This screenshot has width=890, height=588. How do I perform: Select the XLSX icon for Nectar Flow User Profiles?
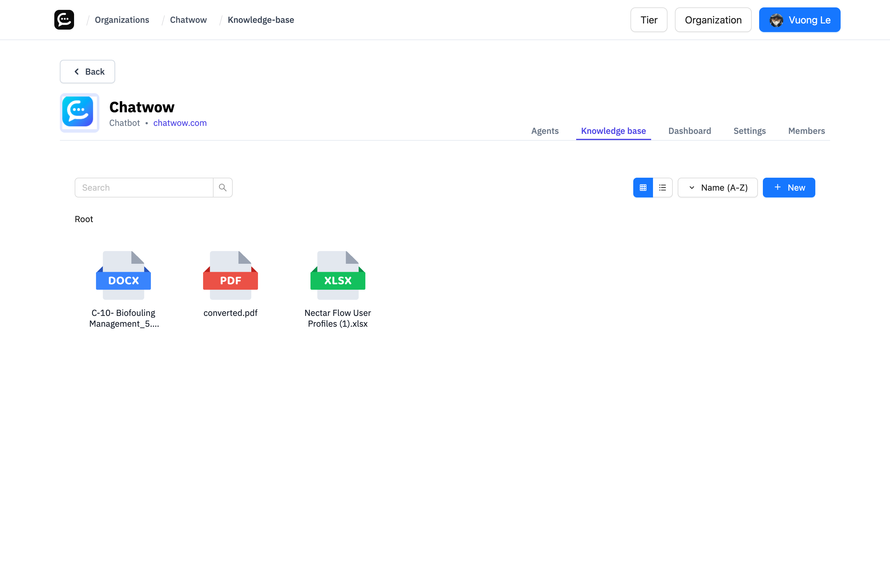coord(337,275)
